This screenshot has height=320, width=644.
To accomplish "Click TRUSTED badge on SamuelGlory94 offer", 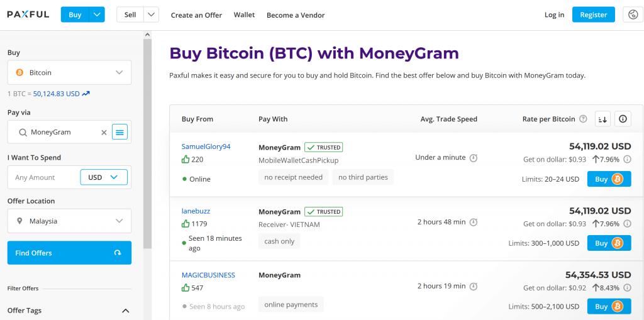I will tap(324, 147).
